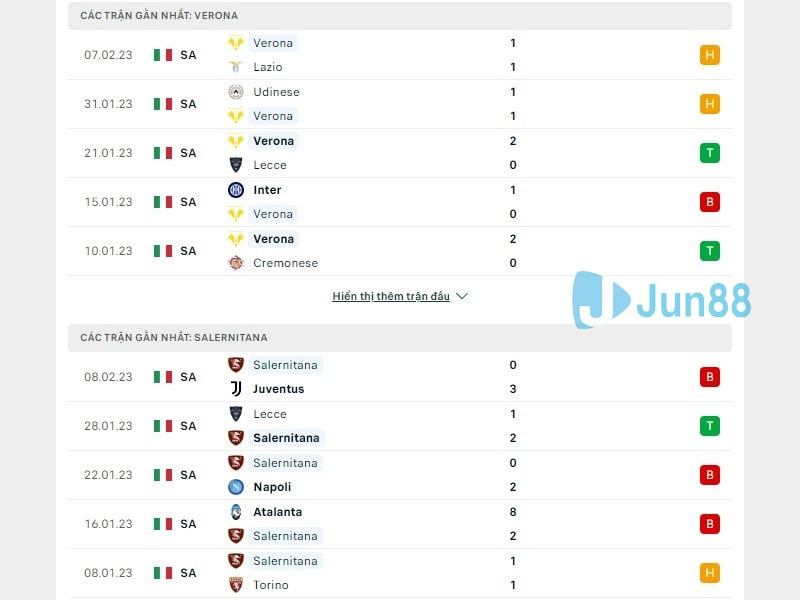Image resolution: width=800 pixels, height=600 pixels.
Task: Click the Inter club crest icon
Action: [233, 190]
